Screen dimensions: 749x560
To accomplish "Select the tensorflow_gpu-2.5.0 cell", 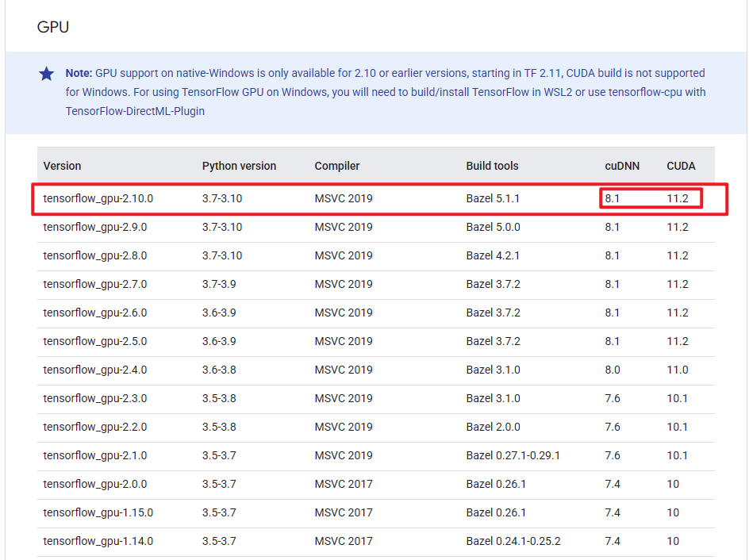I will [x=94, y=341].
